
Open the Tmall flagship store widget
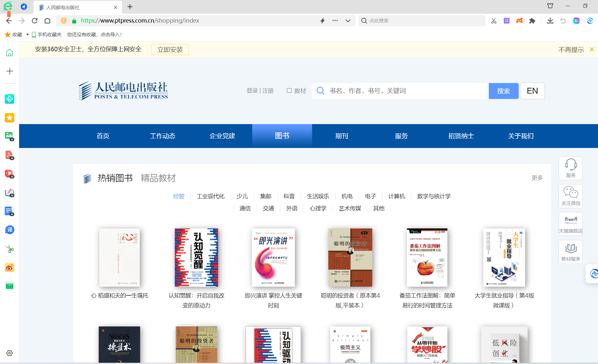pyautogui.click(x=571, y=224)
